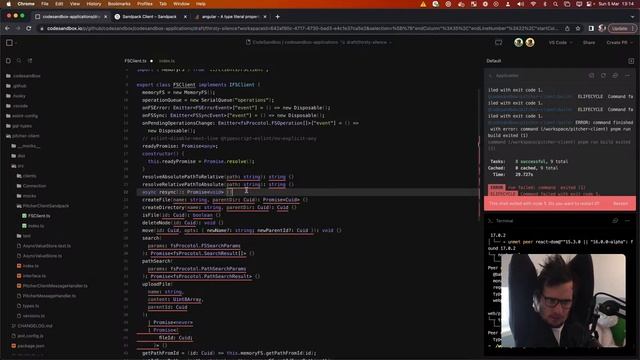Viewport: 640px width, 360px height.
Task: Restart the Application task with refresh icon
Action: click(603, 76)
